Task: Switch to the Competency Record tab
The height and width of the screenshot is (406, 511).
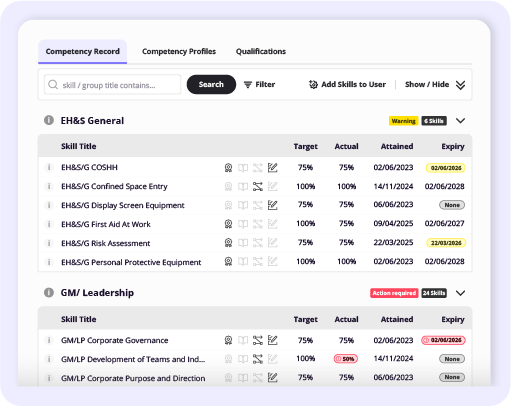Action: point(82,51)
